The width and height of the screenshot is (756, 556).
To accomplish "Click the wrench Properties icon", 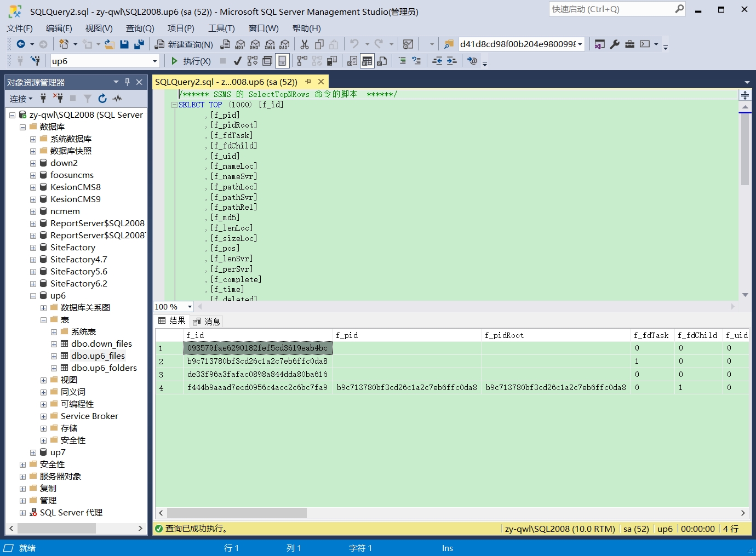I will pos(615,44).
